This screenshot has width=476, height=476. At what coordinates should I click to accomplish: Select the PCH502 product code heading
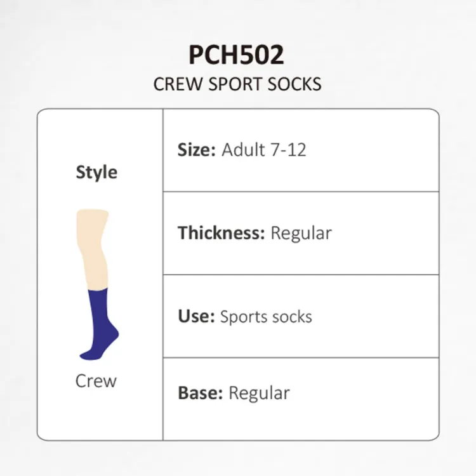pyautogui.click(x=236, y=55)
